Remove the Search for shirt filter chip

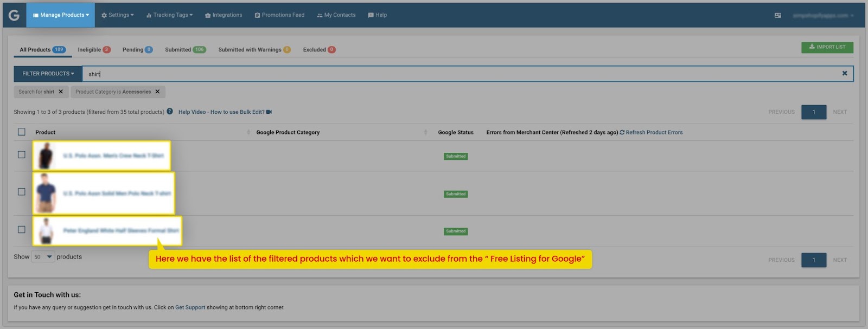(x=61, y=92)
